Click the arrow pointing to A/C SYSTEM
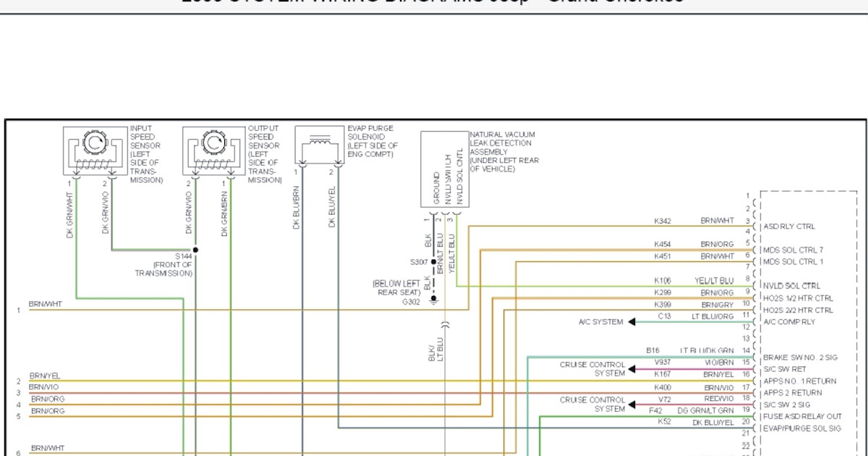The width and height of the screenshot is (868, 456). (631, 322)
